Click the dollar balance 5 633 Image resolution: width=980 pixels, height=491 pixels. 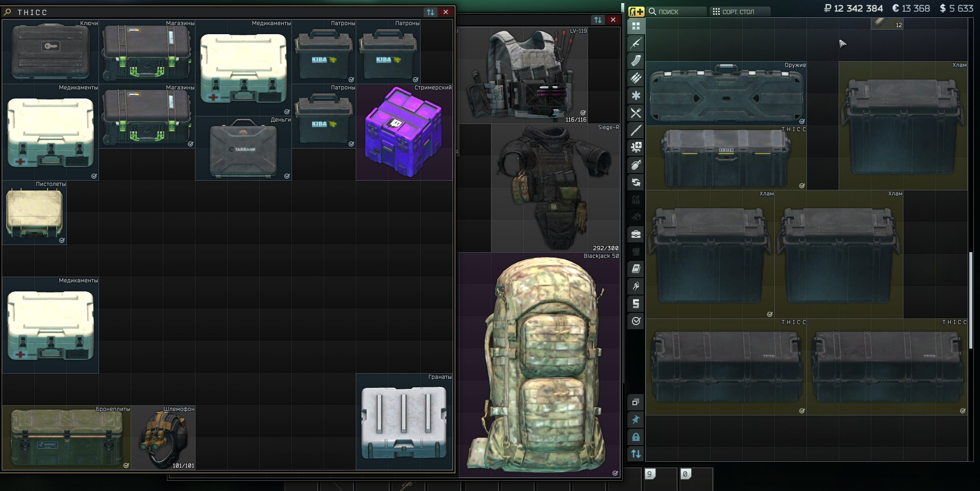(957, 9)
